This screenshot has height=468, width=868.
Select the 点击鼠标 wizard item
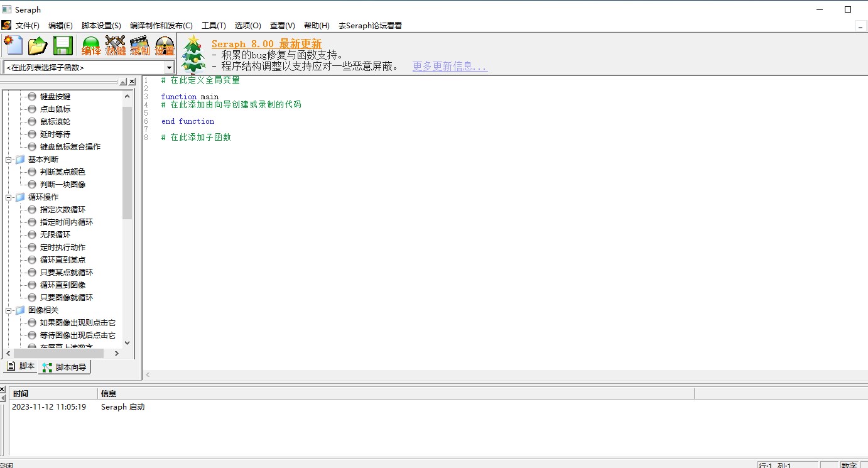55,109
